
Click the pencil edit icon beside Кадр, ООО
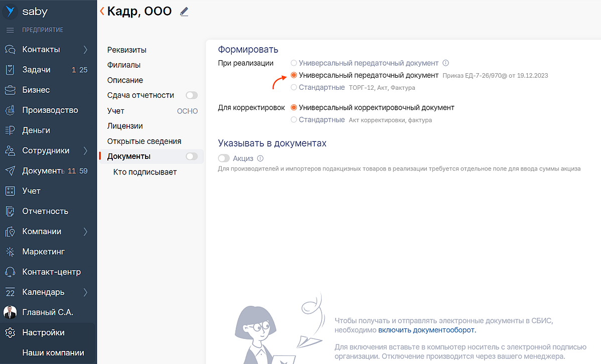coord(184,12)
